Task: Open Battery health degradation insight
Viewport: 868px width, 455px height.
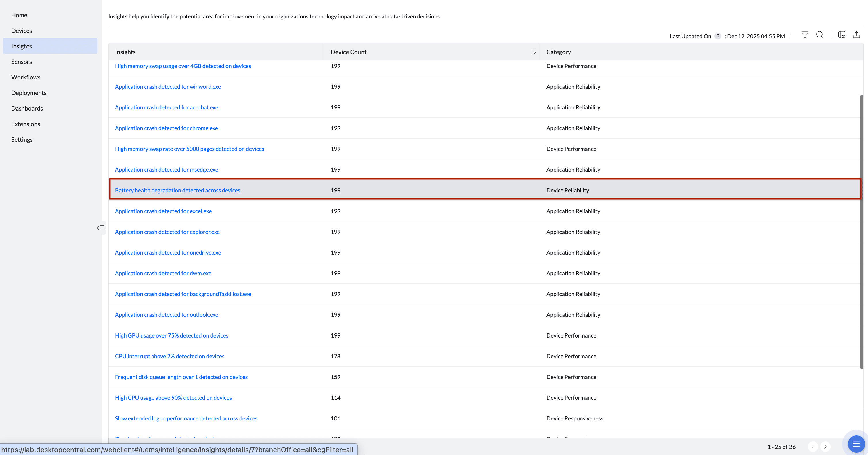Action: tap(177, 190)
